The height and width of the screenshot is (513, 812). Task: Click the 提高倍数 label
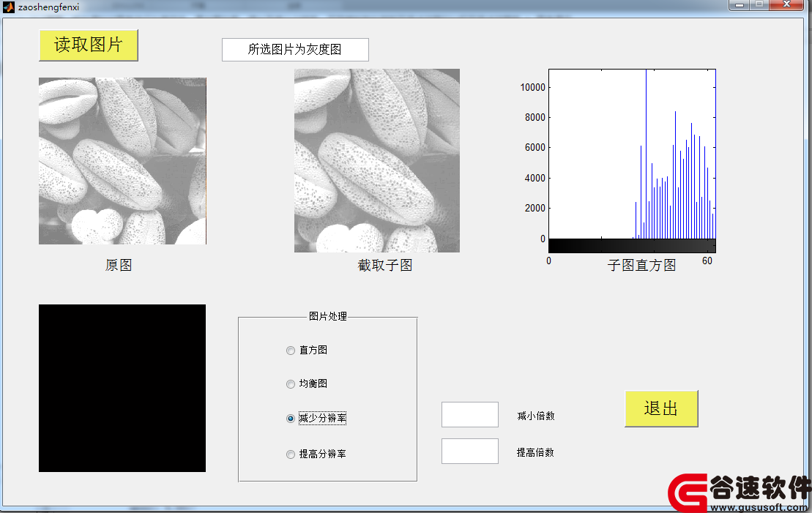pos(535,452)
